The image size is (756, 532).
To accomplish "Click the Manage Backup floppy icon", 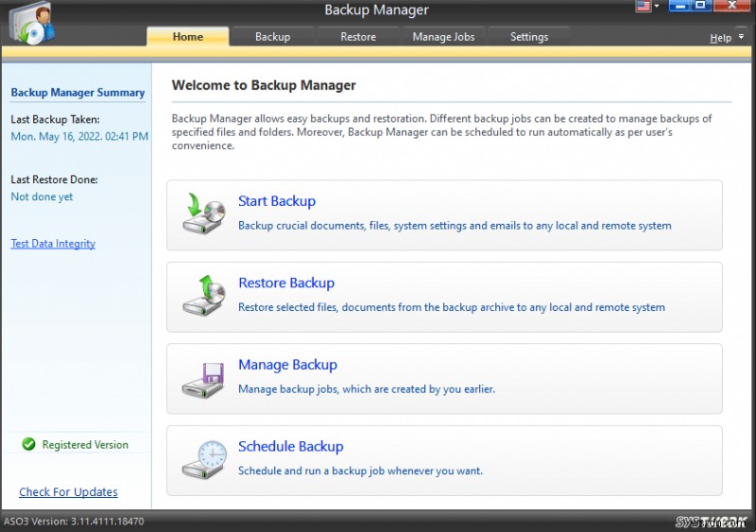I will click(203, 380).
